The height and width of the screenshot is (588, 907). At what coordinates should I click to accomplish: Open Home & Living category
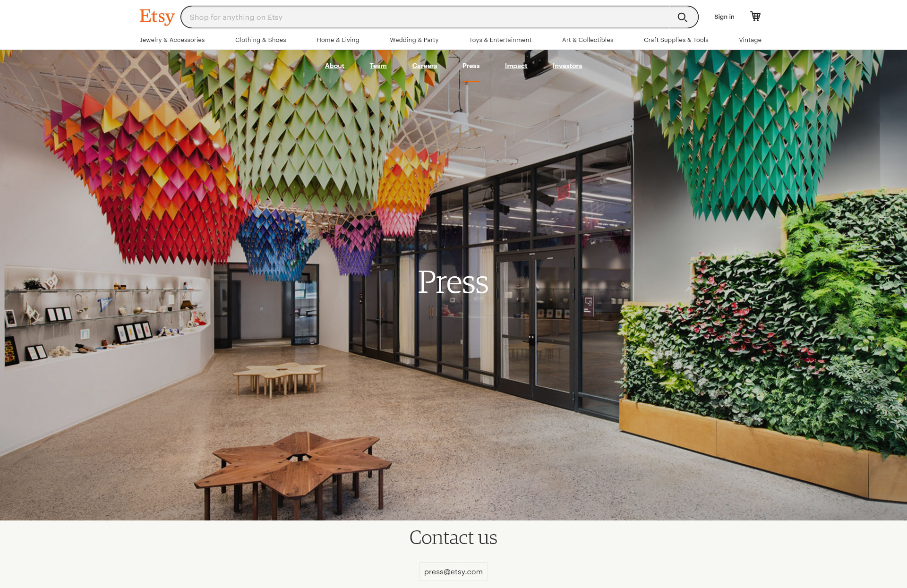(x=338, y=40)
